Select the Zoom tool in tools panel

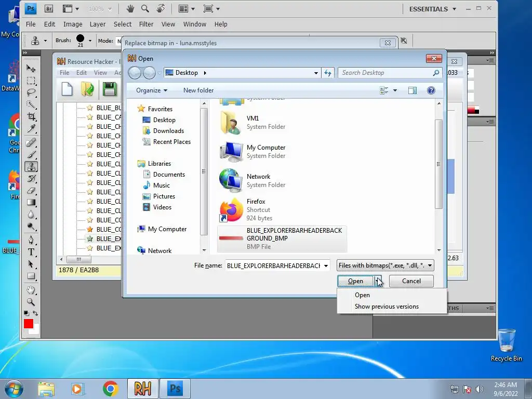[x=31, y=302]
